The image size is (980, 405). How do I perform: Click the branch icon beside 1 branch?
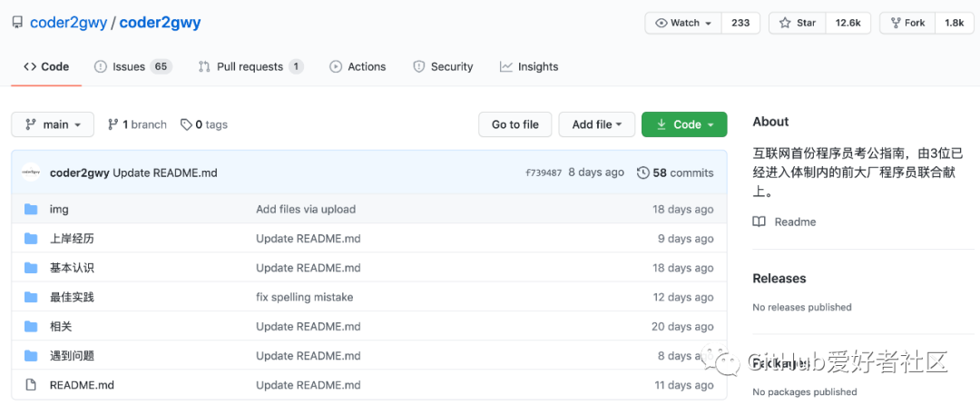click(x=113, y=124)
